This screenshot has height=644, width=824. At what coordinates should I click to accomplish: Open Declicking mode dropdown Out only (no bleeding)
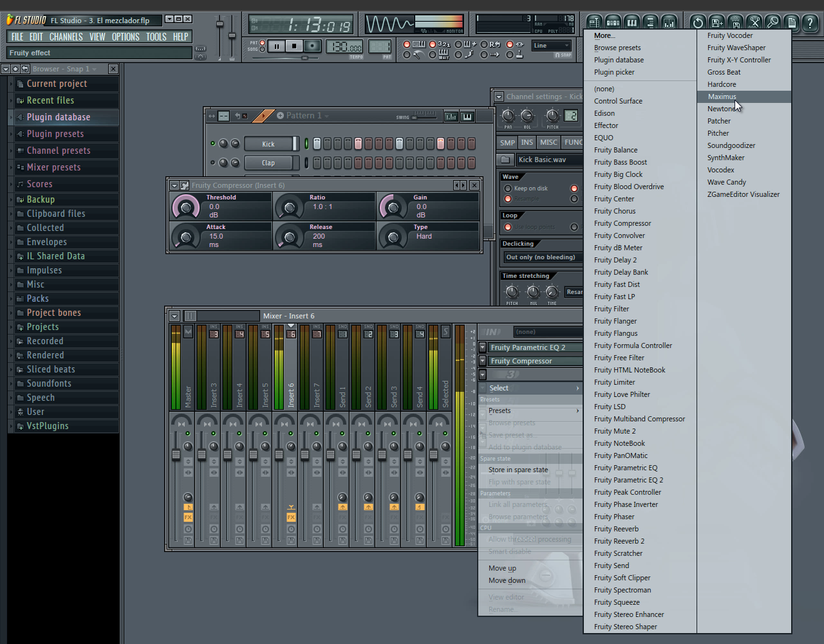click(543, 257)
